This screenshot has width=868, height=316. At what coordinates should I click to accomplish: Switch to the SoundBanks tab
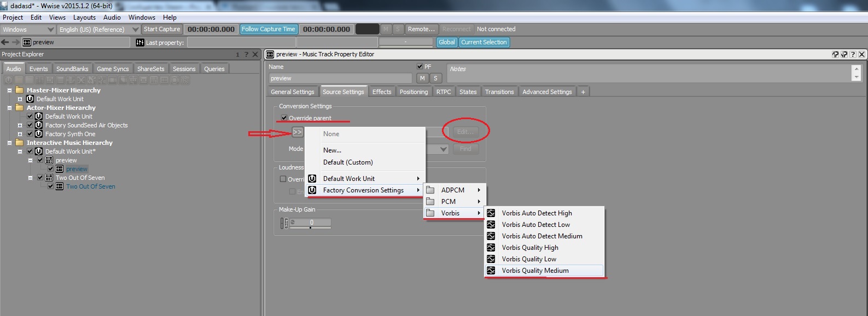(72, 69)
